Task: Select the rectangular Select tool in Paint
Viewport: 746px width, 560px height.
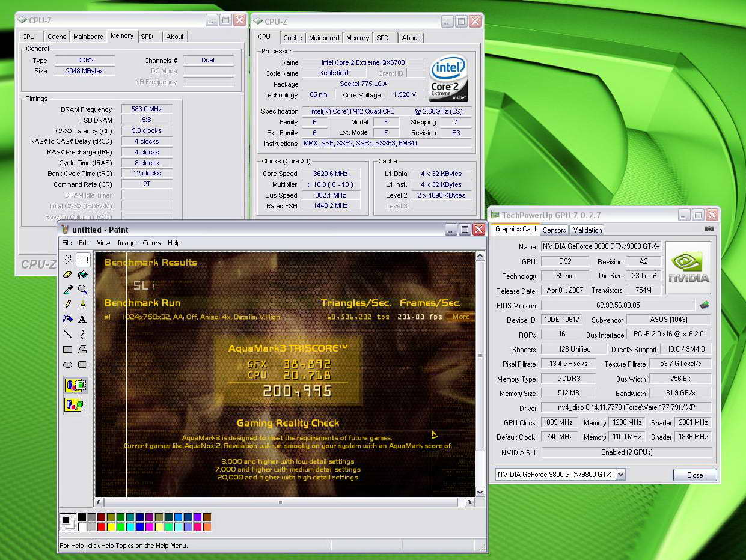Action: click(83, 260)
